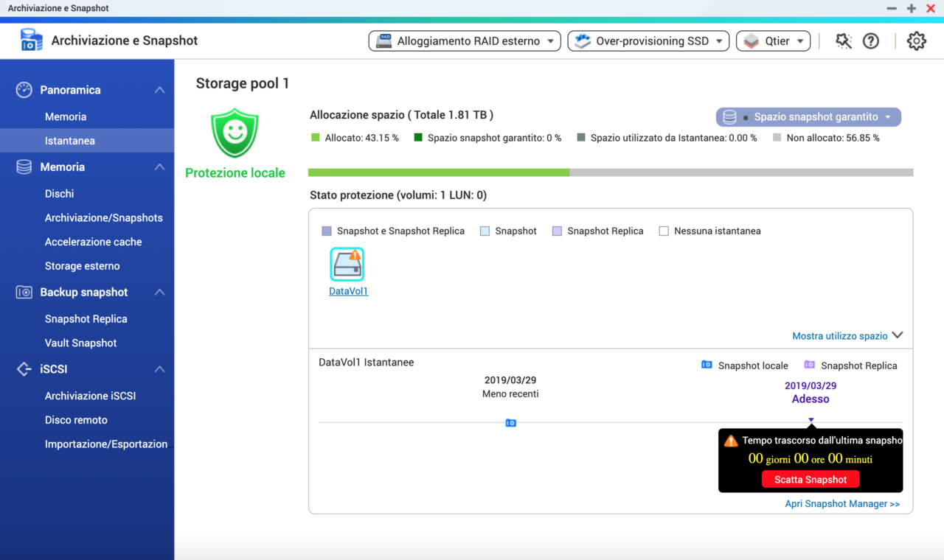Viewport: 944px width, 560px height.
Task: Click the Qtier layered icon
Action: [x=752, y=41]
